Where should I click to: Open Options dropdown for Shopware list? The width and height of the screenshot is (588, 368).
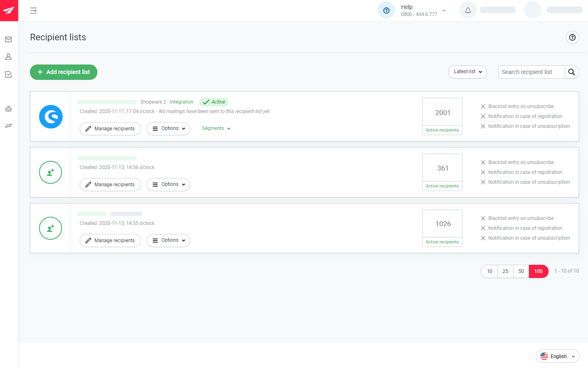[168, 129]
